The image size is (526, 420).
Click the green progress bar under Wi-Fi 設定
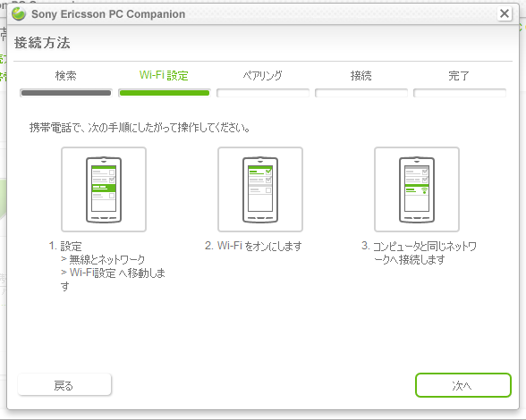(x=165, y=93)
